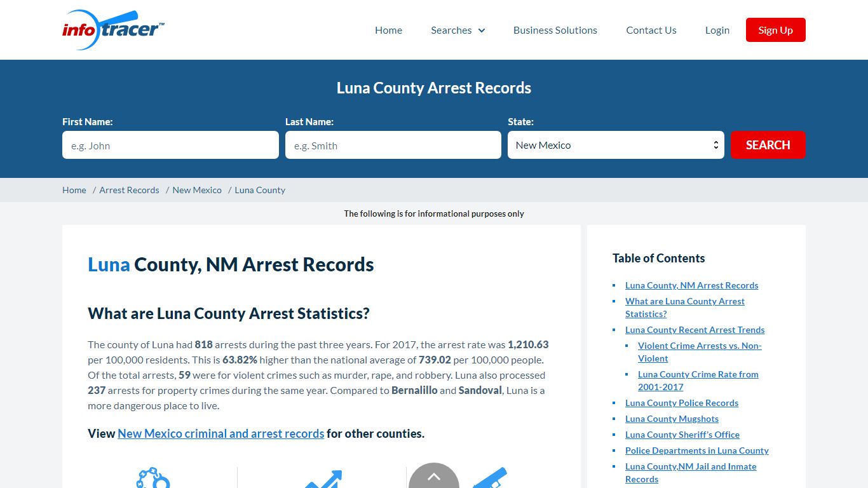Click the Luna County Arrest Records banner title

(x=434, y=88)
